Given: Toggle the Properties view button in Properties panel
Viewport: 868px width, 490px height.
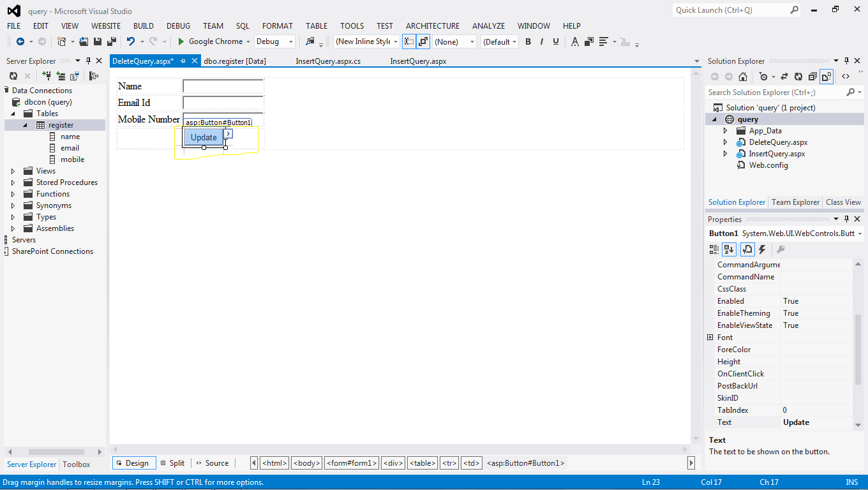Looking at the screenshot, I should [747, 249].
